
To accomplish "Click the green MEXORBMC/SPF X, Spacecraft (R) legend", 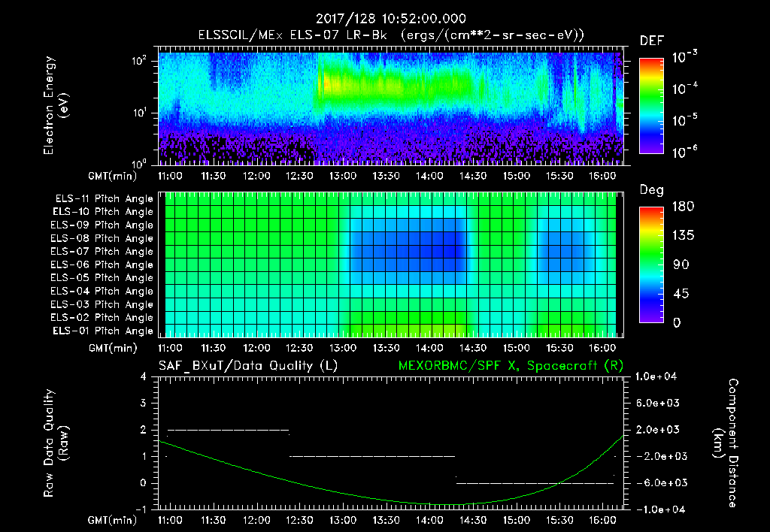I will [511, 366].
